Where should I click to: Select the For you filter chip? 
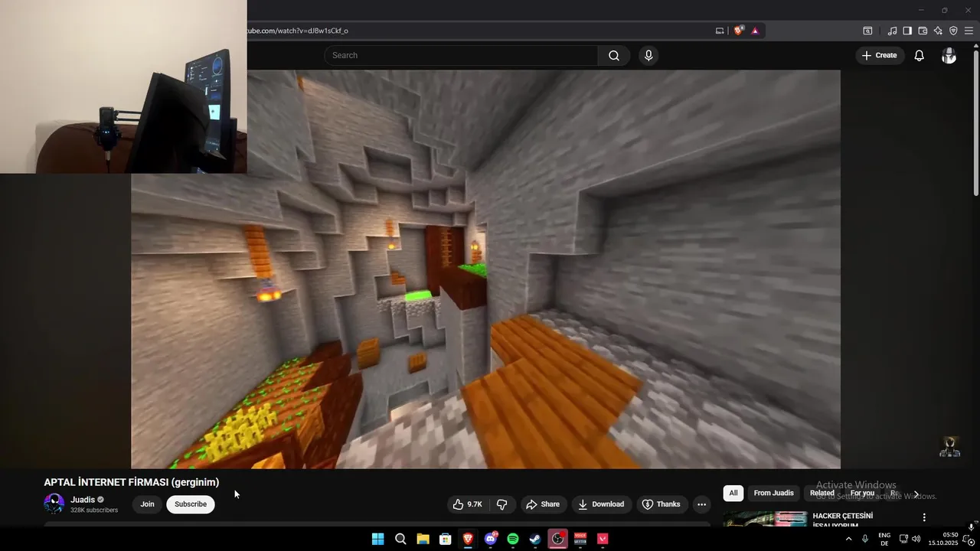862,493
